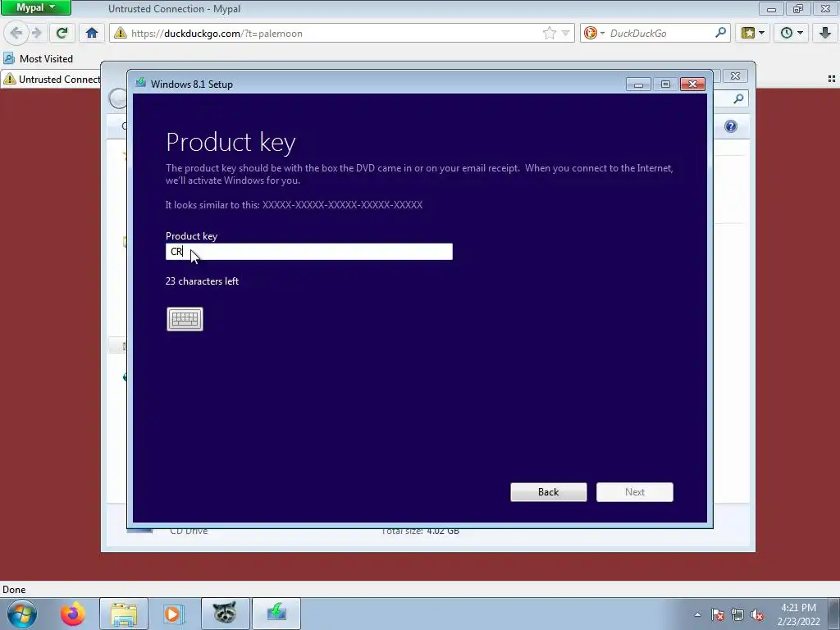Open Windows Explorer from taskbar
This screenshot has width=840, height=630.
124,614
